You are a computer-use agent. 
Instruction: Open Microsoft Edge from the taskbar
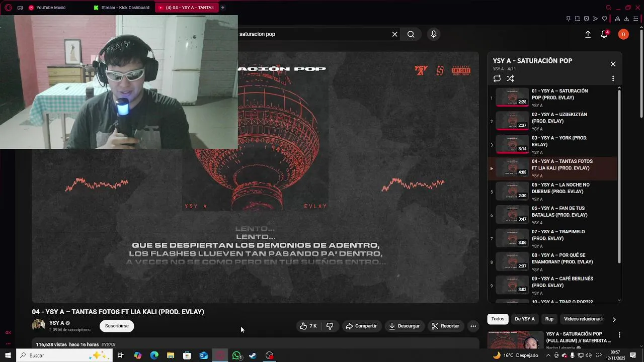point(154,355)
